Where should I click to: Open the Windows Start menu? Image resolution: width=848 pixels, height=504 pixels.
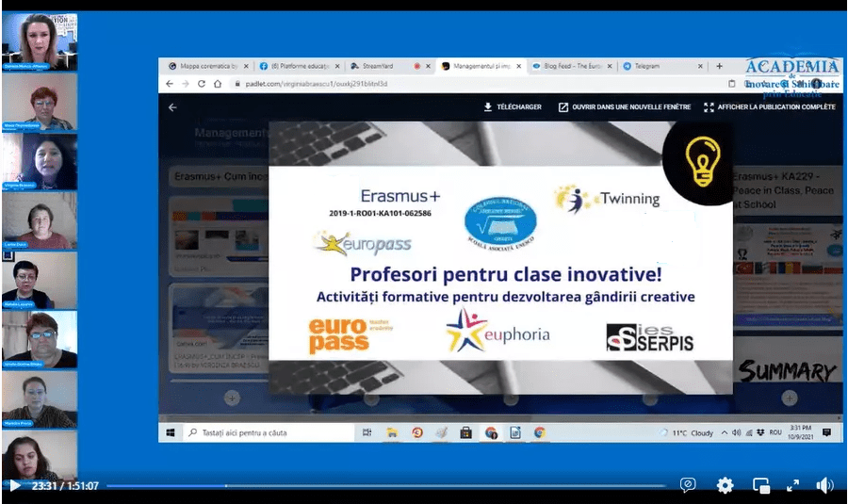[171, 432]
